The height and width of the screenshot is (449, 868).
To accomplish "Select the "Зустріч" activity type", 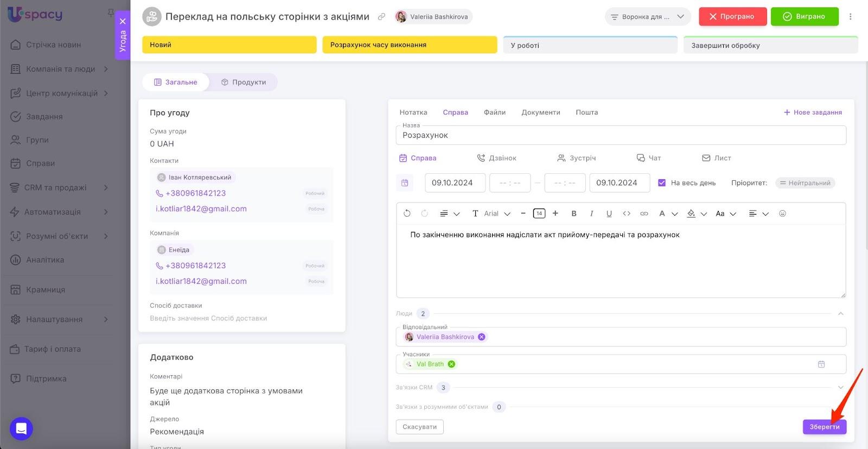I will pos(576,158).
